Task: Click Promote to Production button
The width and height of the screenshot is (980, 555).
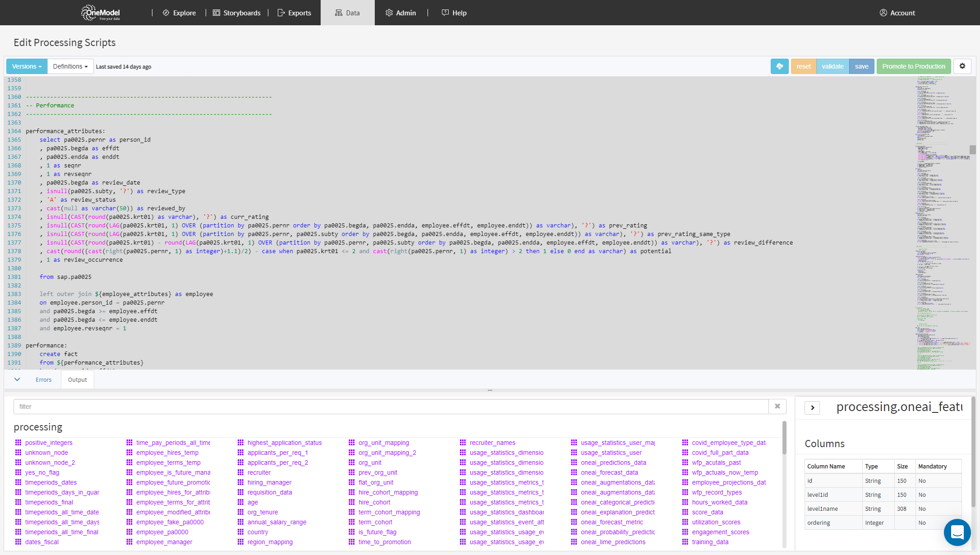Action: (x=914, y=66)
